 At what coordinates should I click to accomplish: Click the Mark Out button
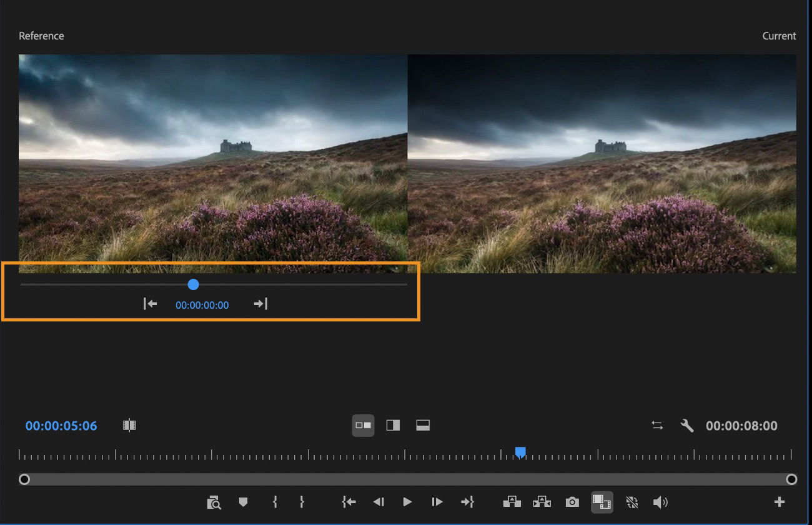point(302,502)
